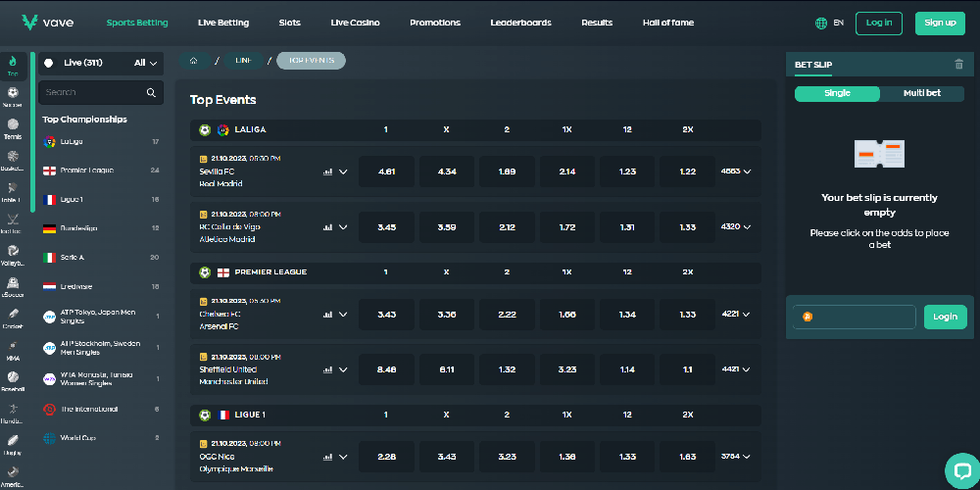
Task: Open the EN language selector
Action: tap(829, 23)
